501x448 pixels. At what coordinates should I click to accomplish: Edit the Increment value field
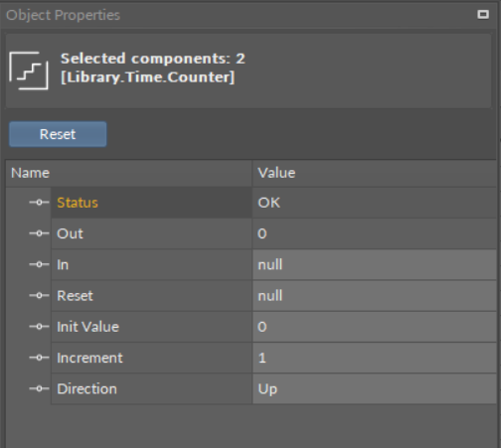375,358
